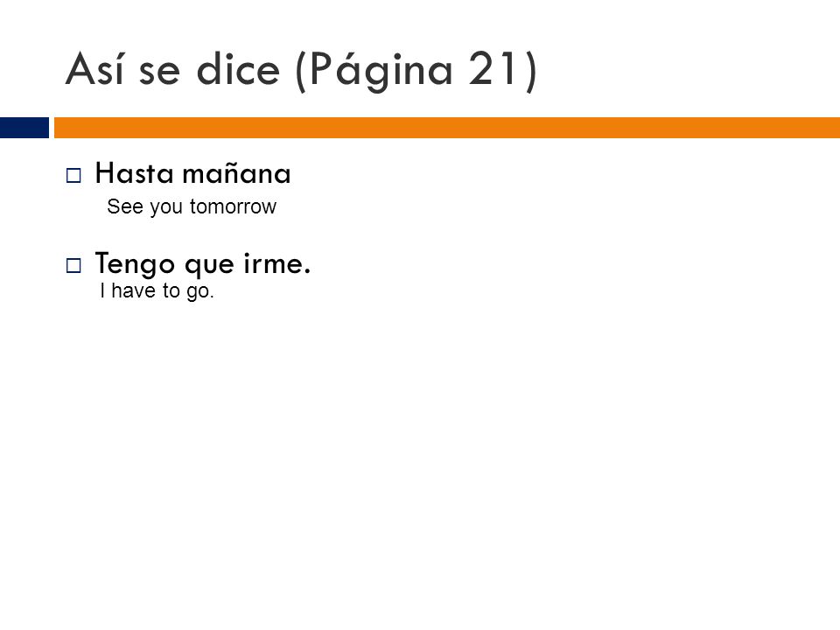Click the word Tengo in second bullet
Viewport: 840px width, 630px height.
point(135,264)
